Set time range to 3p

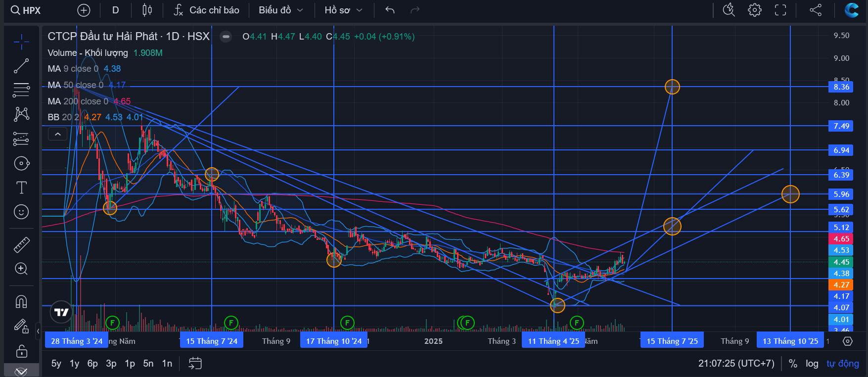click(x=111, y=364)
